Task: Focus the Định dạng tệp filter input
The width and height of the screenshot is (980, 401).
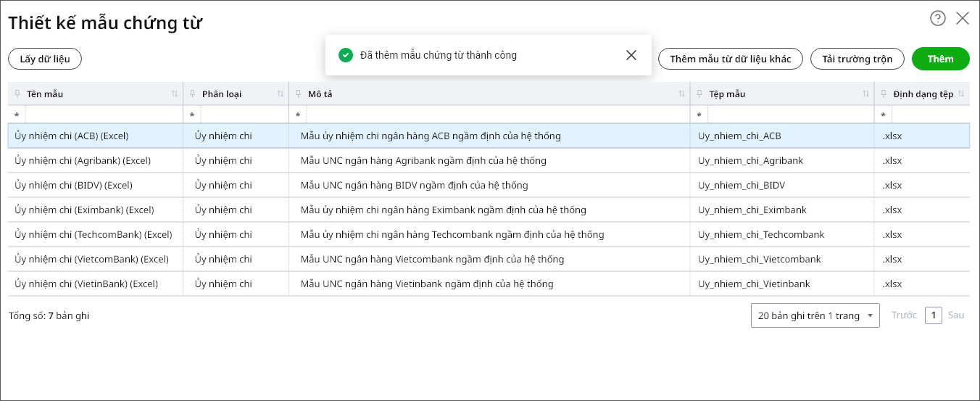Action: tap(931, 115)
